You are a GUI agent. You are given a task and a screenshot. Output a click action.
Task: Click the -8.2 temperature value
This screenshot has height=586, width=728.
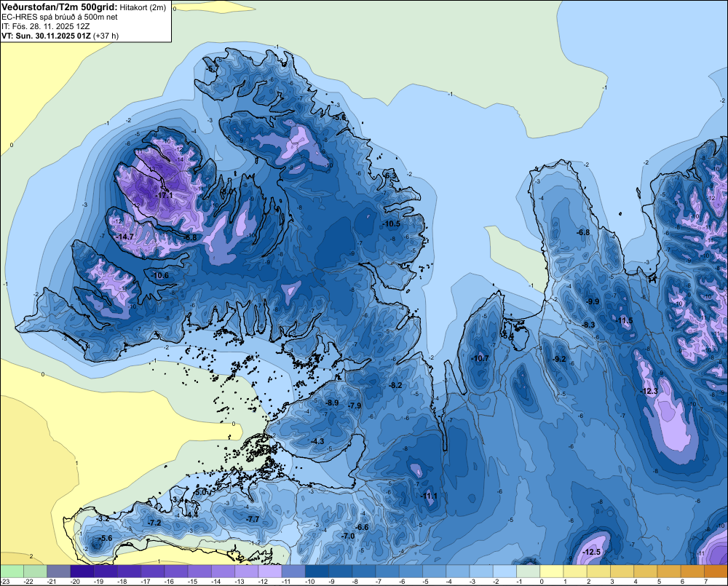[x=395, y=385]
